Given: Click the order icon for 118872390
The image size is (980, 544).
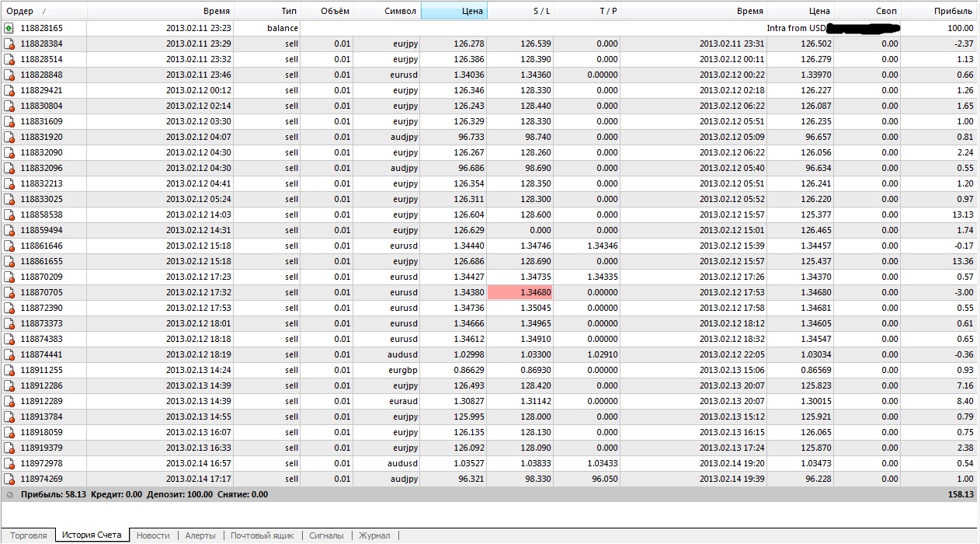Looking at the screenshot, I should [9, 308].
